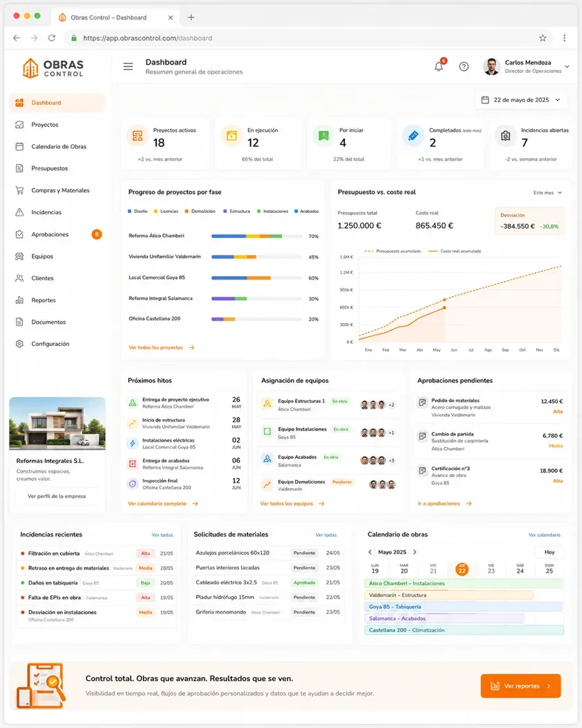Bookmark page with the star icon
Screen dimensions: 582x728
pos(543,38)
